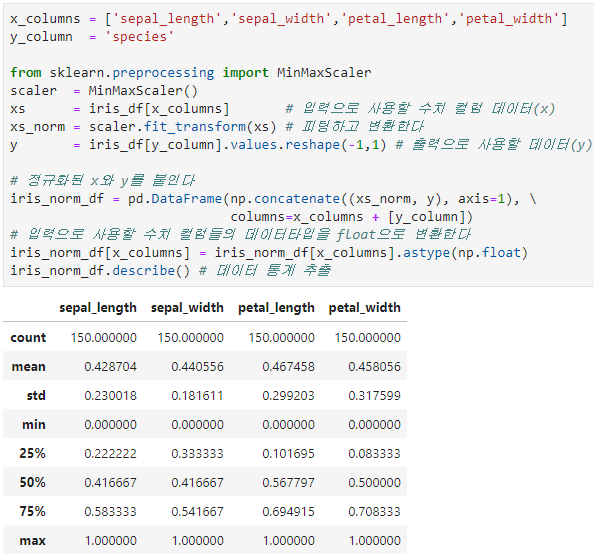Select the count row label
The height and width of the screenshot is (556, 594).
click(28, 337)
